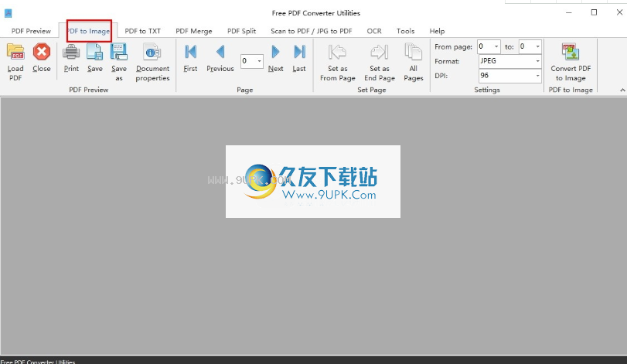627x364 pixels.
Task: Click the Save as icon
Action: (x=119, y=52)
